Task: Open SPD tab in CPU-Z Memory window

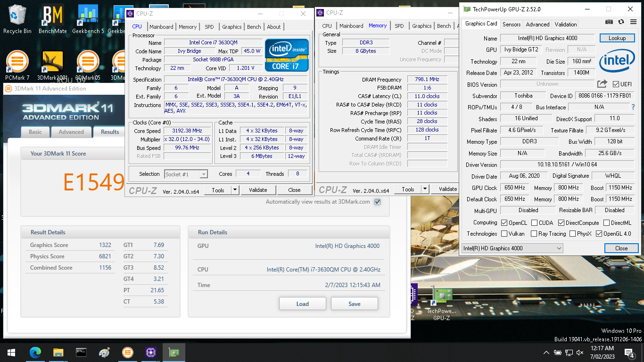Action: [x=399, y=26]
